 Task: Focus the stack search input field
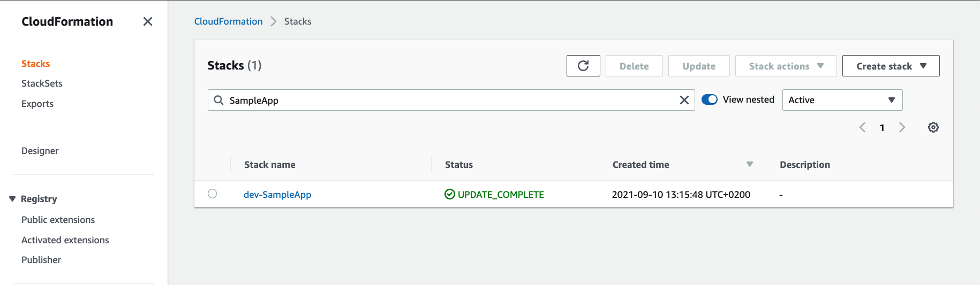[x=451, y=100]
